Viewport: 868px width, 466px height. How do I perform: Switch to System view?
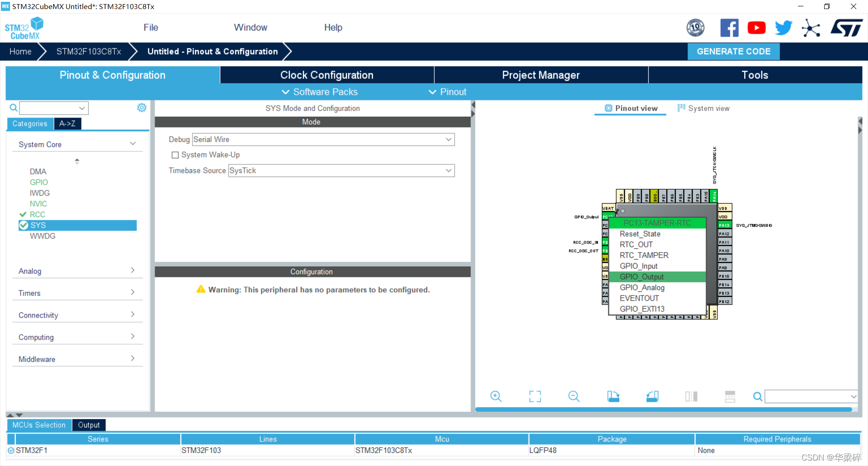(x=703, y=109)
